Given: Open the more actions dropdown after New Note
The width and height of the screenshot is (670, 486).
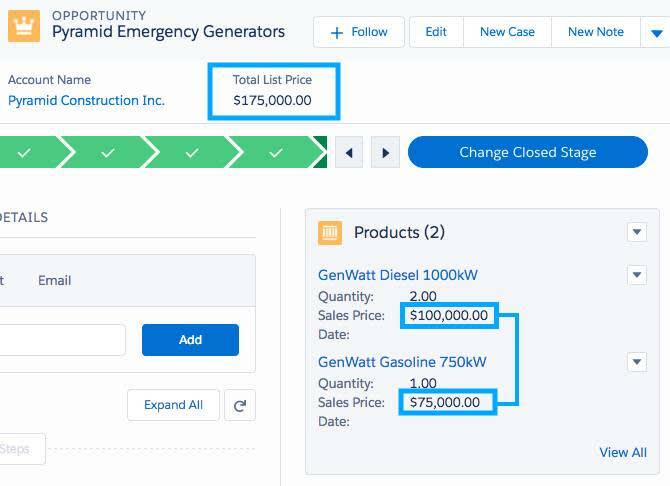Looking at the screenshot, I should pyautogui.click(x=656, y=32).
